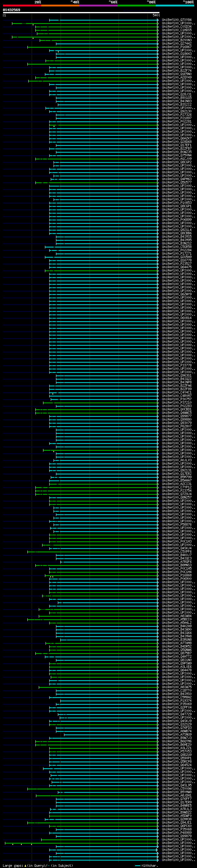197x868 pixels.
Task: Select label UniRef100_B8MNS3
Action: click(177, 565)
